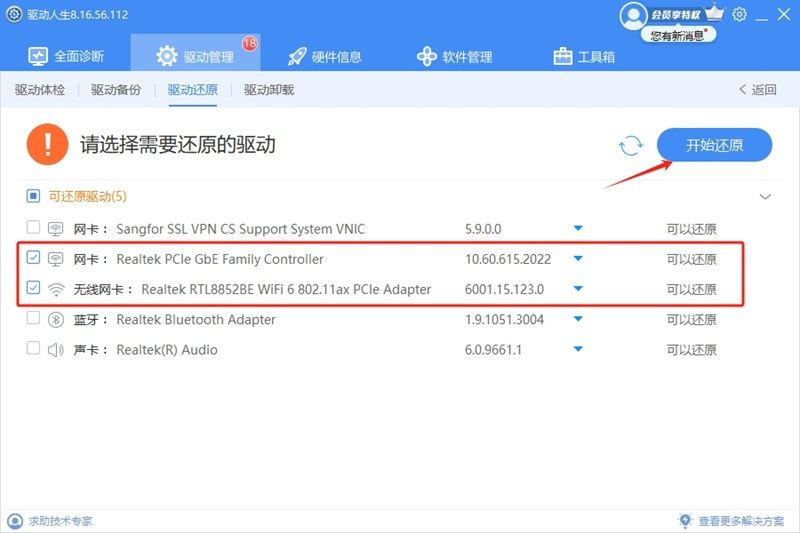Viewport: 800px width, 533px height.
Task: Click the orange exclamation warning icon
Action: click(x=47, y=144)
